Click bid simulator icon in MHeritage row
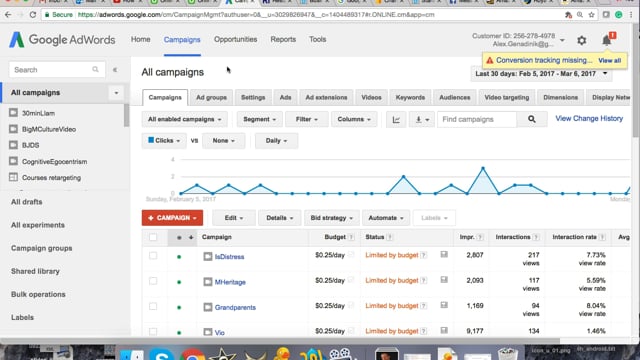 tap(444, 280)
